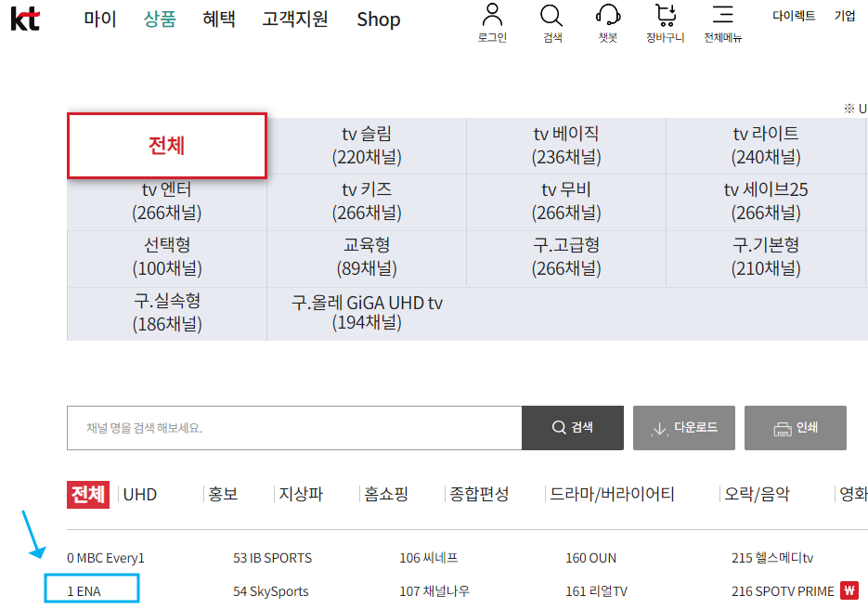
Task: Select tv 세이브25 (266채널) plan
Action: point(766,201)
